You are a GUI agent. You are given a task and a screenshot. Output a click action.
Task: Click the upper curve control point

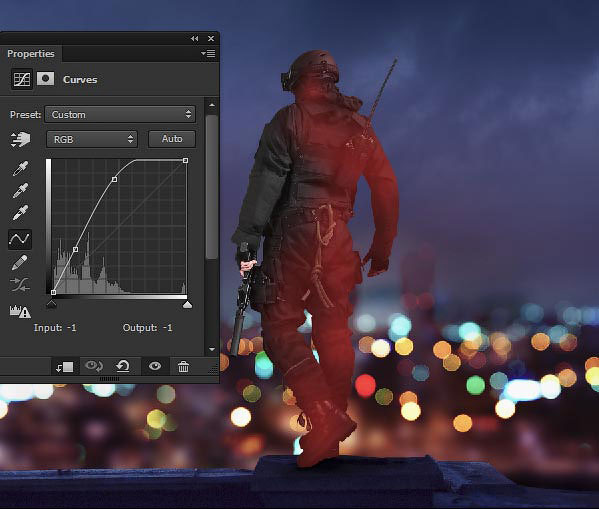114,179
